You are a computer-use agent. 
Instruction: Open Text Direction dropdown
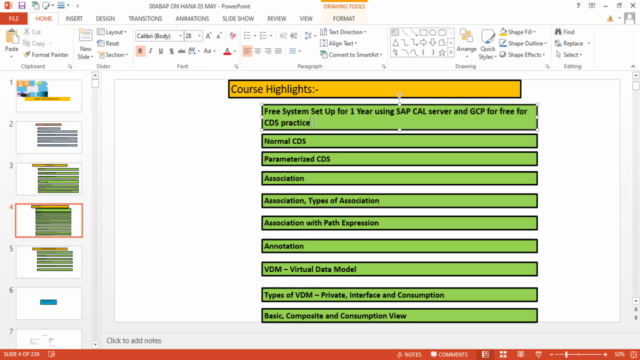(x=343, y=32)
